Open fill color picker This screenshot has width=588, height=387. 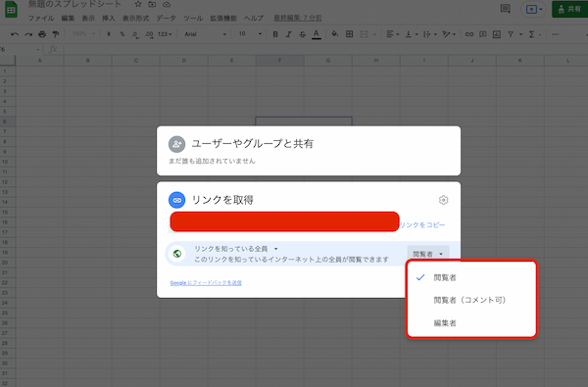pos(335,34)
